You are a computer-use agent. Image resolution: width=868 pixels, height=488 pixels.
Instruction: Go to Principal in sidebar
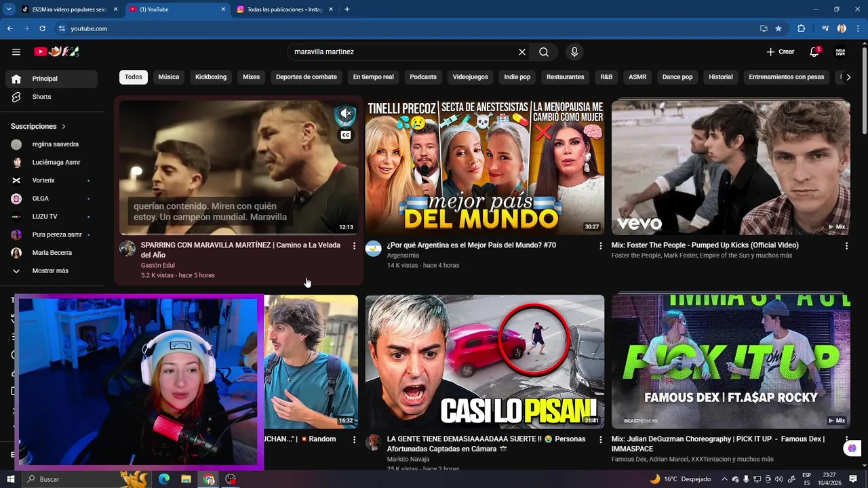pyautogui.click(x=52, y=79)
